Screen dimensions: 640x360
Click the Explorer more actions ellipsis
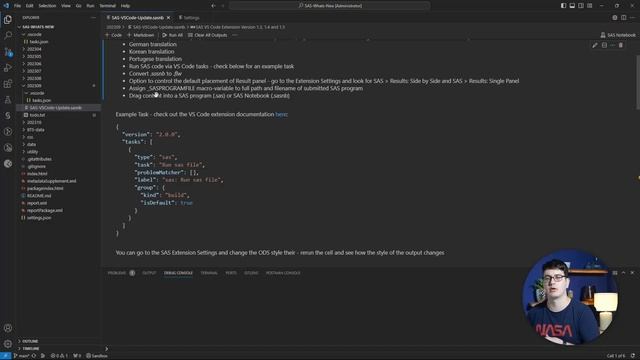point(93,18)
